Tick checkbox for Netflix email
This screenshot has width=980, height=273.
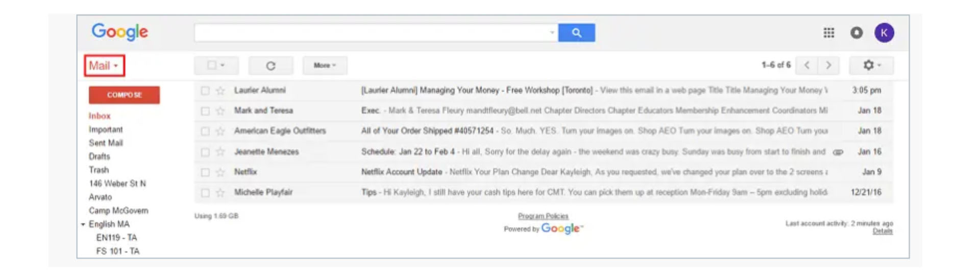click(x=205, y=172)
